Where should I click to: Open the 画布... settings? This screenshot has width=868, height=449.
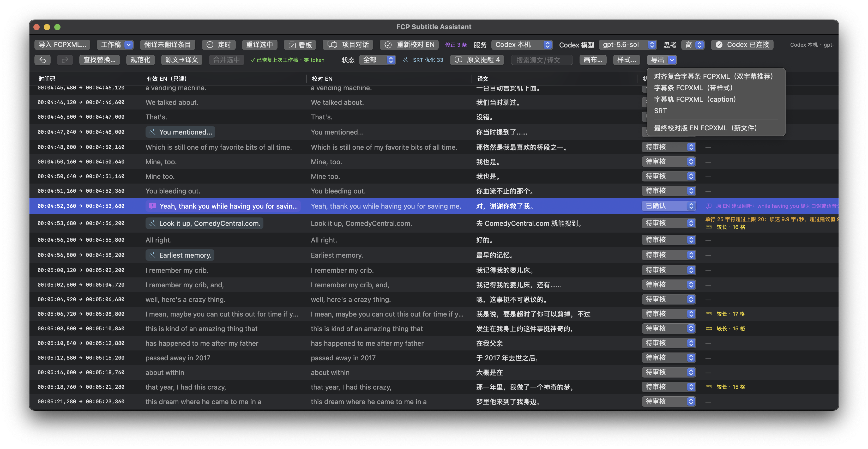[593, 60]
